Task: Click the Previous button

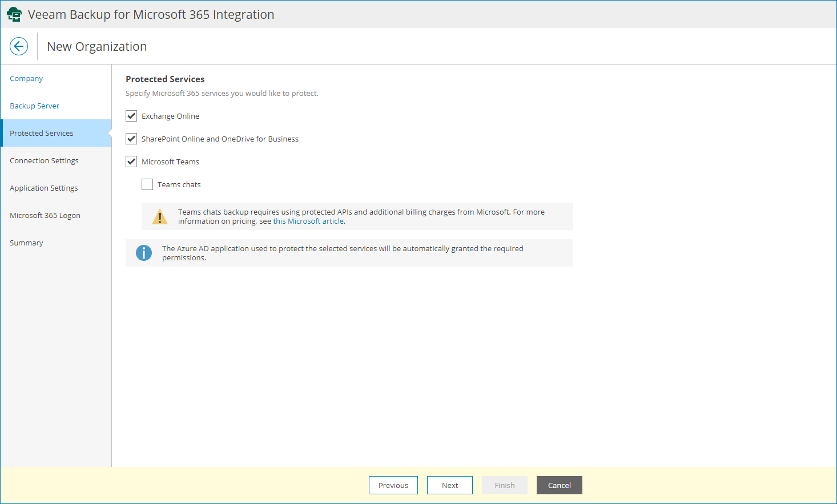Action: pyautogui.click(x=393, y=485)
